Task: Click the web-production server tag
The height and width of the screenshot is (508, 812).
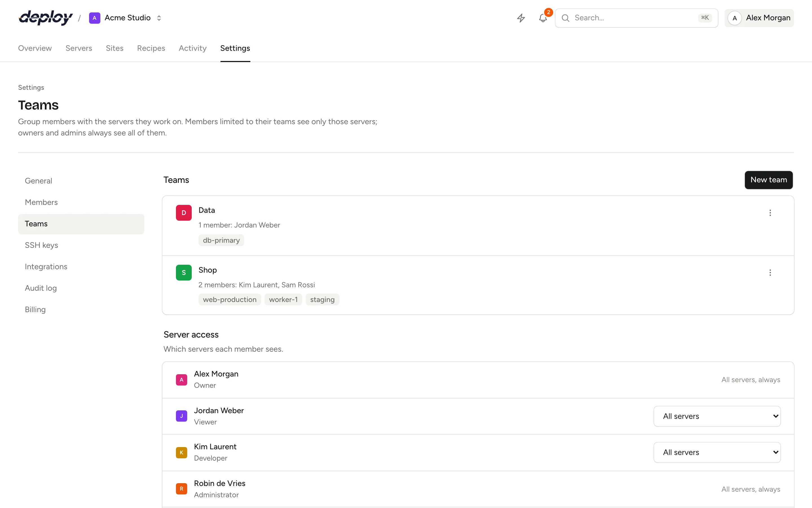Action: (x=230, y=299)
